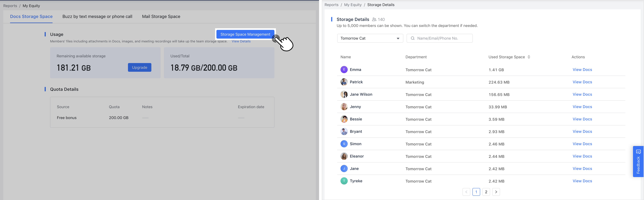Viewport: 644px width, 200px height.
Task: Click My Equity breadcrumb in right panel
Action: [x=353, y=5]
